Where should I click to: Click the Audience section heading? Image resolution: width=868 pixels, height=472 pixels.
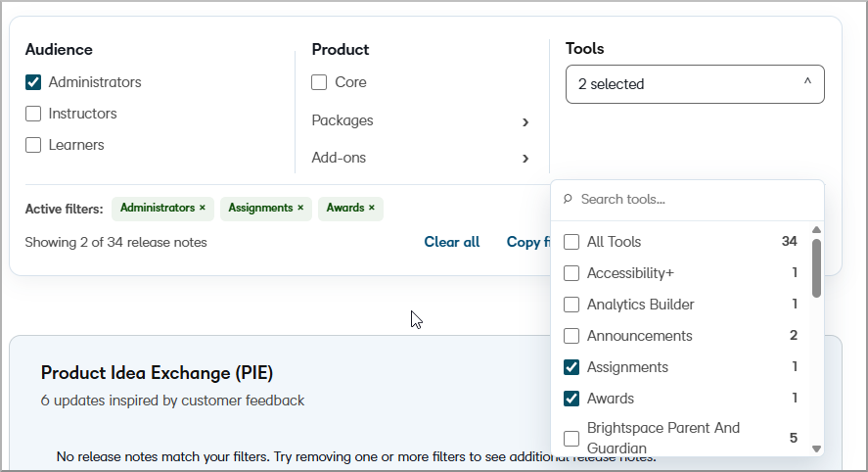tap(59, 49)
